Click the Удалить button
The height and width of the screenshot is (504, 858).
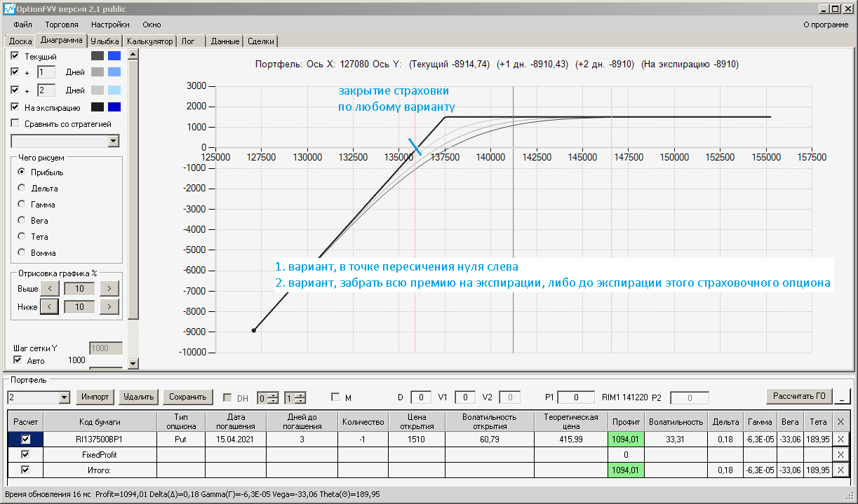point(138,397)
